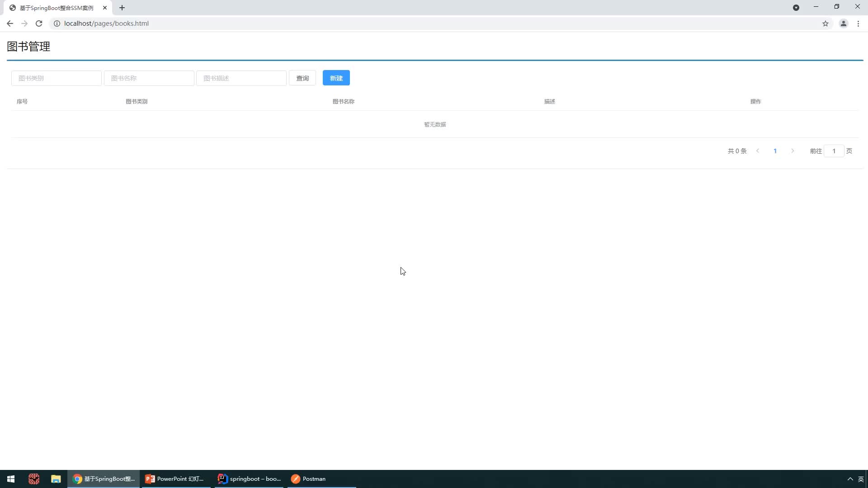Screen dimensions: 868x488
Task: Click the 查询 button
Action: [302, 78]
